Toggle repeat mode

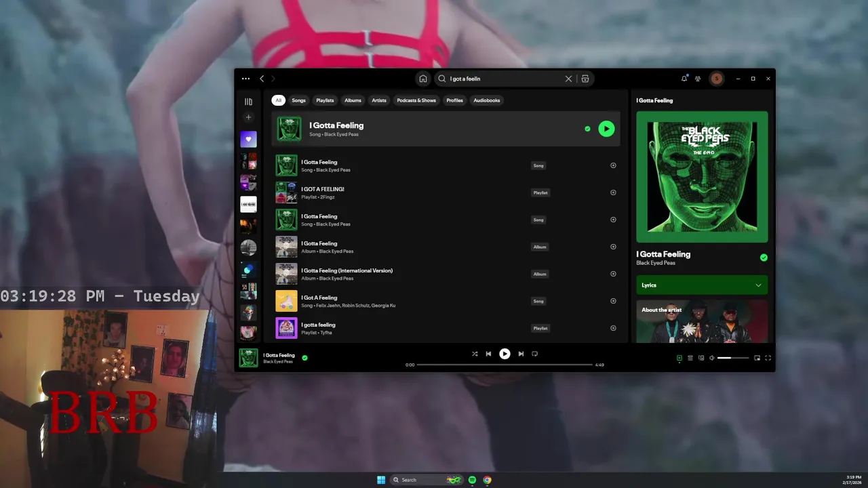click(x=534, y=354)
